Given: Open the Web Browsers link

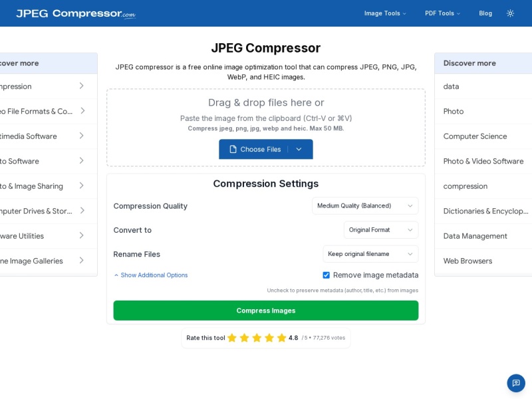Looking at the screenshot, I should 483,261.
